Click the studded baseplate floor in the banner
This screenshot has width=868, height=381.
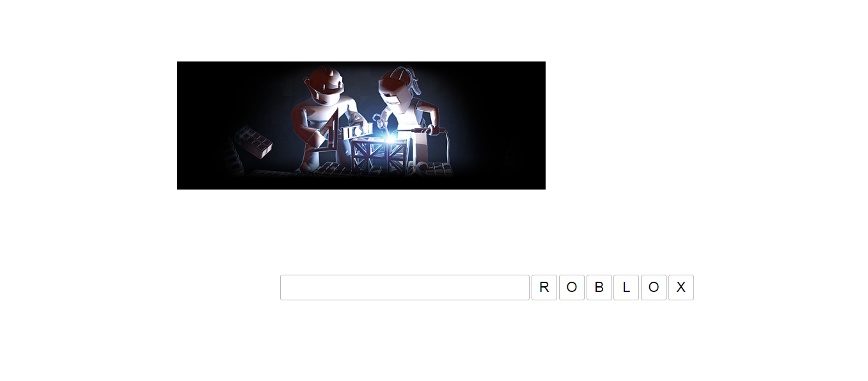pyautogui.click(x=352, y=170)
